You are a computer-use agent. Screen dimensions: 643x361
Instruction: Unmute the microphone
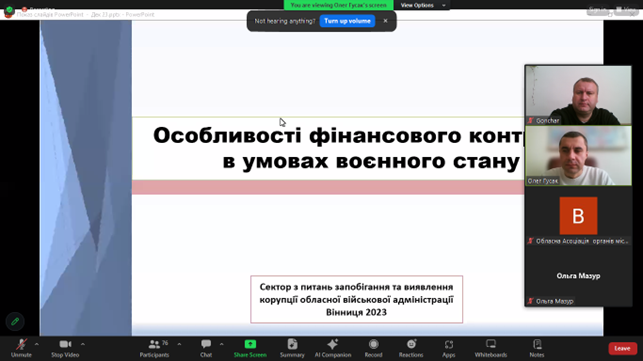(x=21, y=348)
